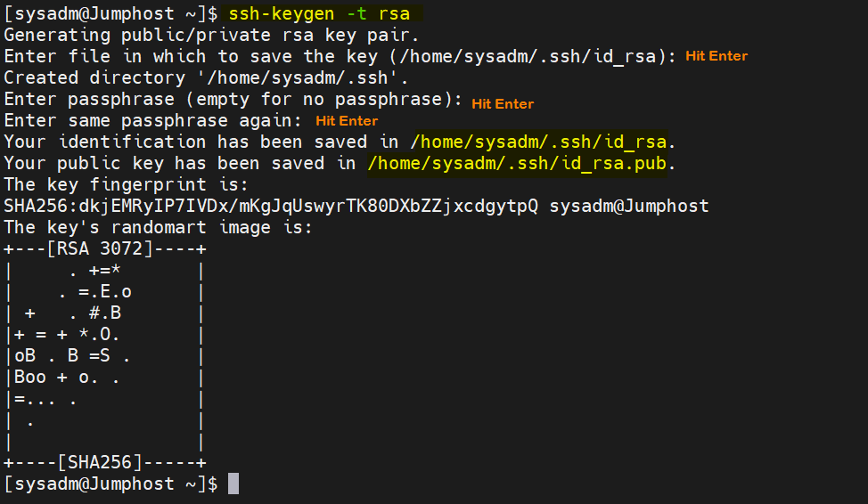Click the SHA256 fingerprint string
The height and width of the screenshot is (504, 868).
point(271,206)
